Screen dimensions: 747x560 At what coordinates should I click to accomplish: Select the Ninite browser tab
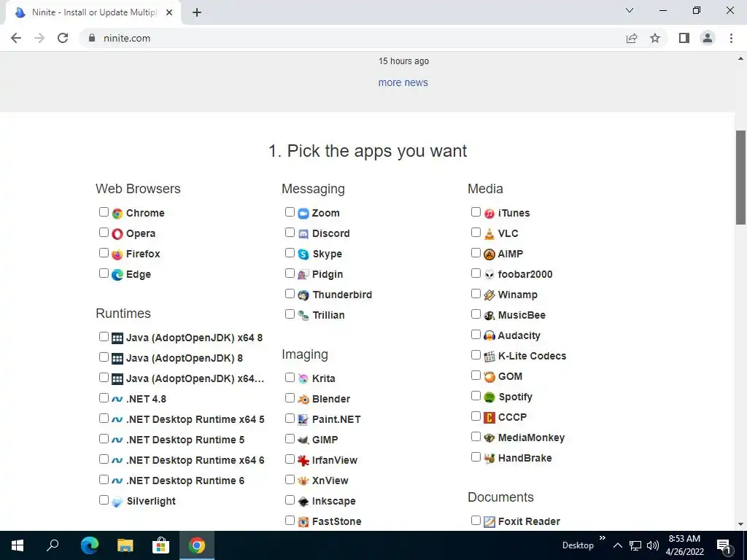93,12
